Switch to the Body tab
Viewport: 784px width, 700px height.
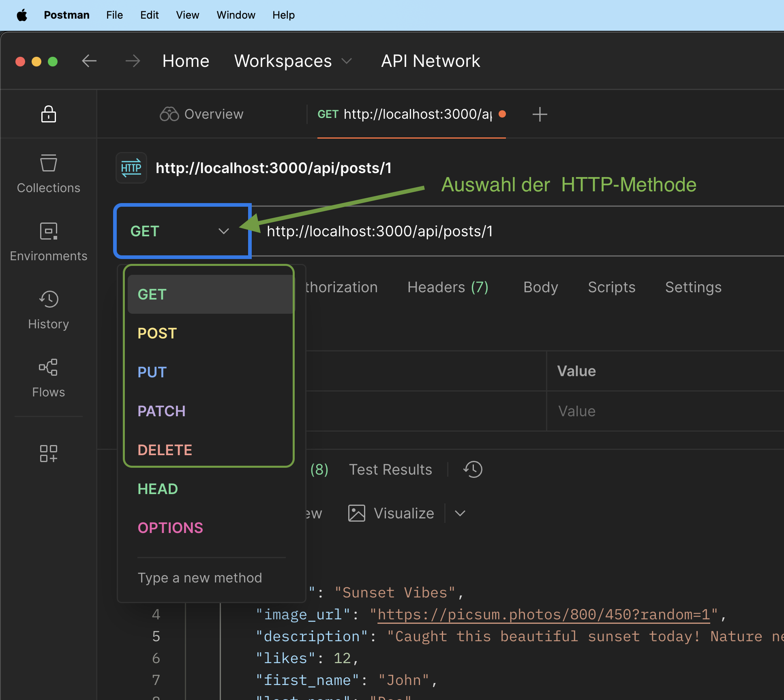(541, 287)
